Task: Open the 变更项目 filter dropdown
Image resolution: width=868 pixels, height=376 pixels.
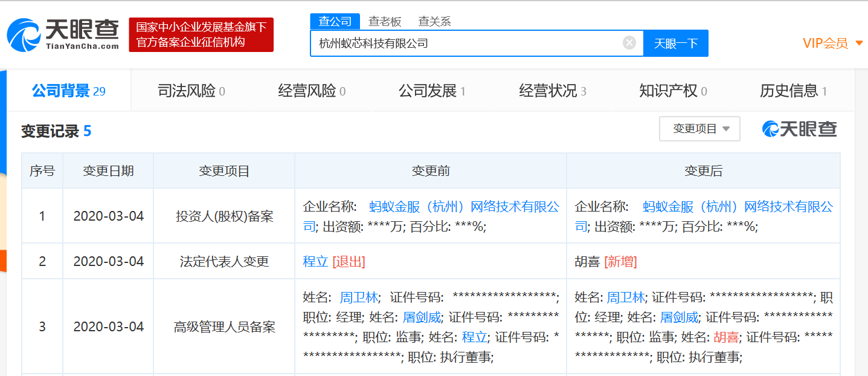Action: point(699,129)
